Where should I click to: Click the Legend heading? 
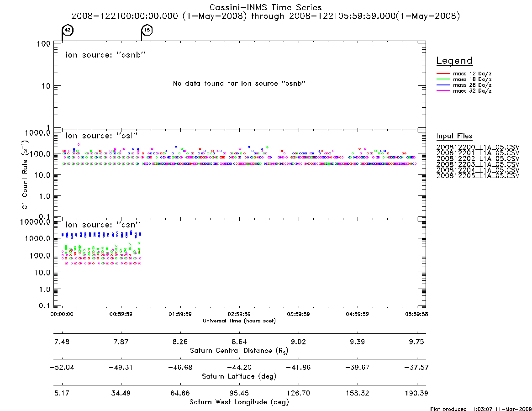[x=454, y=61]
